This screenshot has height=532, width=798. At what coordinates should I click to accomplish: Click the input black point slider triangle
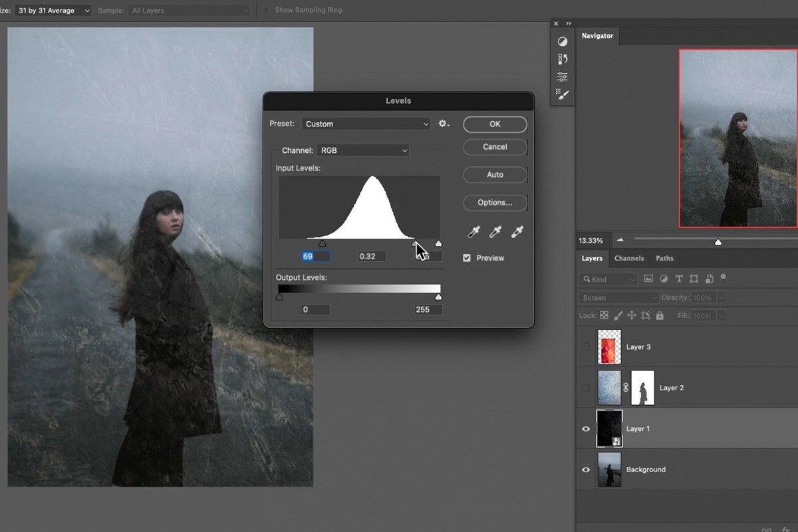coord(323,244)
